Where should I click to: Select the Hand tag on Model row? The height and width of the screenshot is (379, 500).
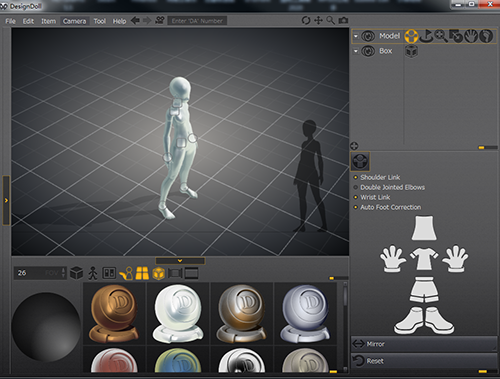[x=471, y=36]
